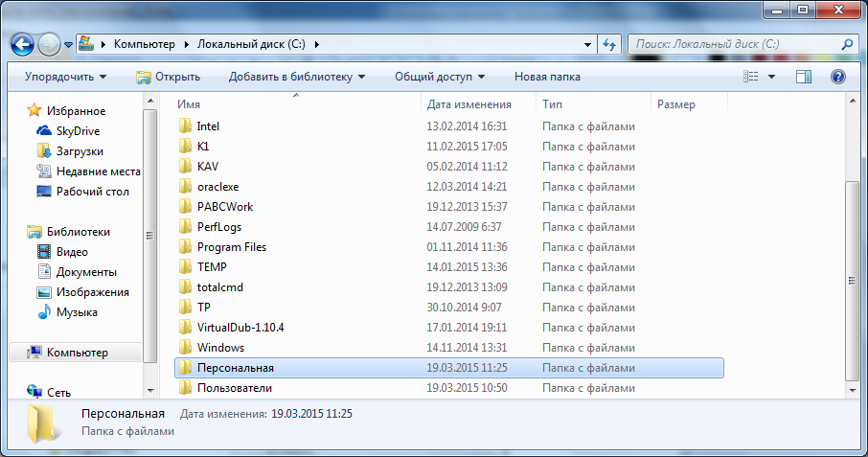Sort by the Тип column header
Screen dimensions: 868x457
click(593, 104)
